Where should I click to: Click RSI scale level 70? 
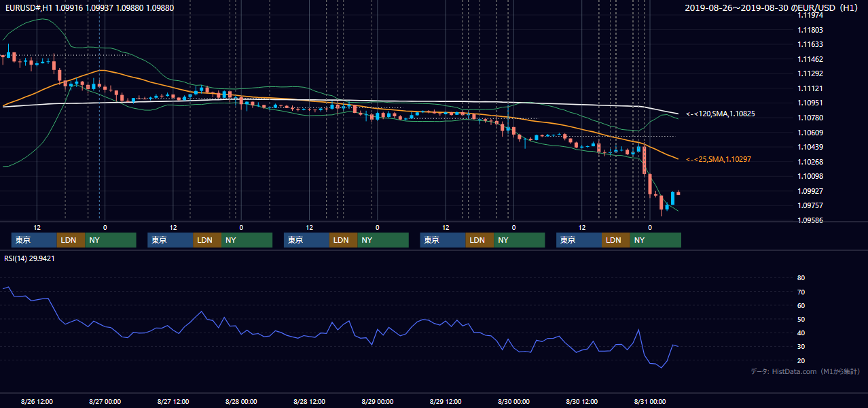click(801, 292)
